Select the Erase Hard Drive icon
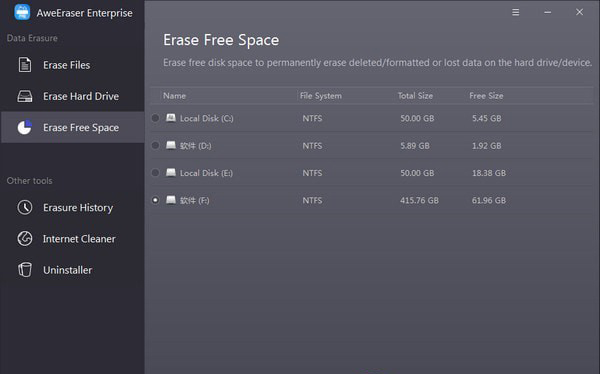 [25, 96]
